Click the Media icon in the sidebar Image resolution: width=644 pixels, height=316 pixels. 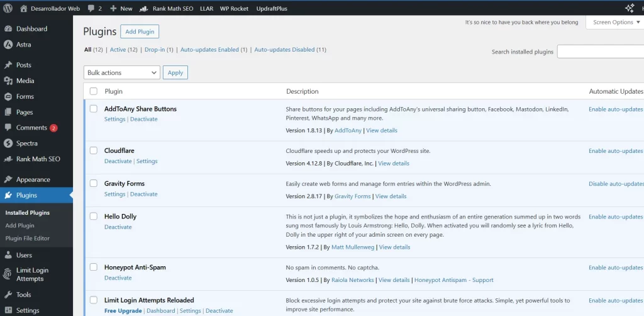[8, 81]
